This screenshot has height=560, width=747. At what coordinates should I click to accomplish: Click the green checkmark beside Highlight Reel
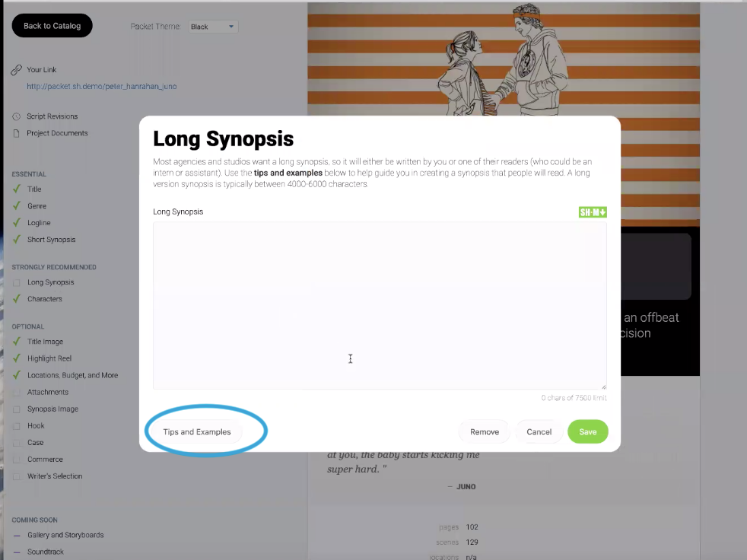pyautogui.click(x=17, y=358)
